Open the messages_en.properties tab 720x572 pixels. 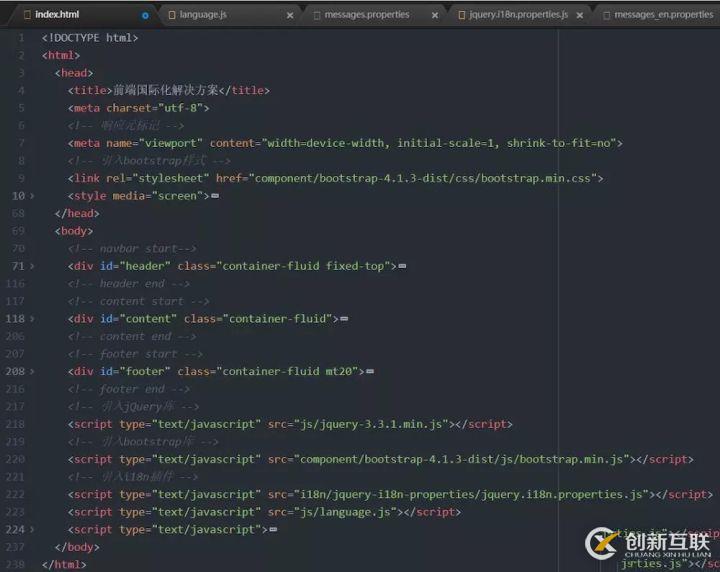pos(664,15)
